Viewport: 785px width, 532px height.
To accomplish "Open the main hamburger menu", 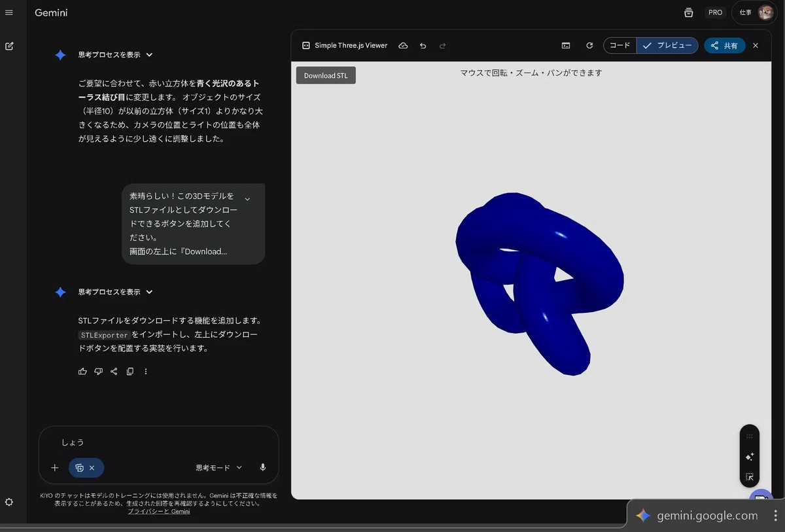I will coord(9,12).
